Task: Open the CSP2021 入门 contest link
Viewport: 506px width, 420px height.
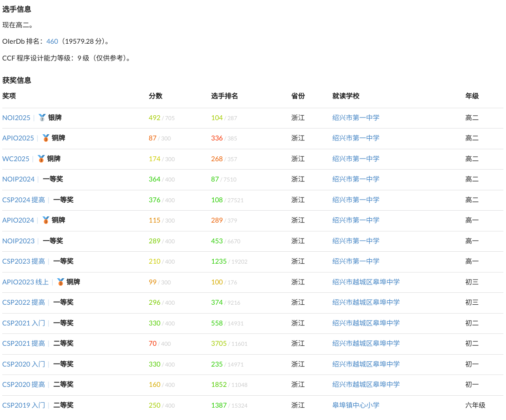Action: 23,323
